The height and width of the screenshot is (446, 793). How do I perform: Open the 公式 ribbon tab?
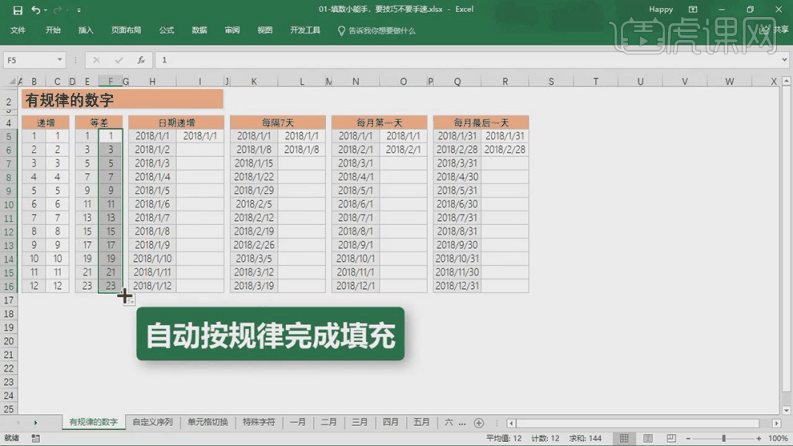tap(166, 30)
